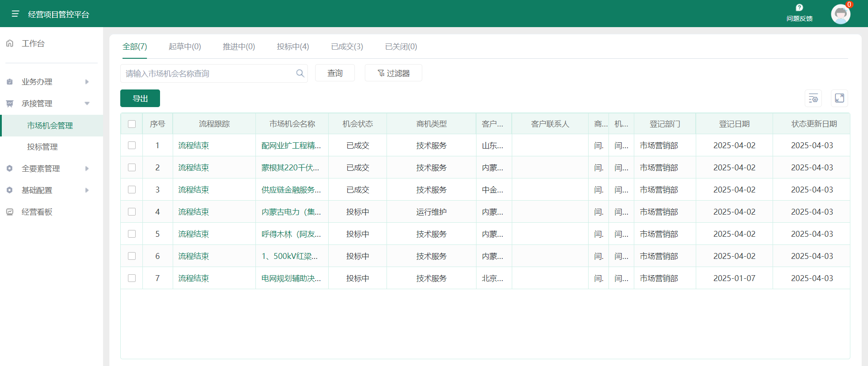Screen dimensions: 868x366
Task: Click 流程结束 link in row 1
Action: click(193, 145)
